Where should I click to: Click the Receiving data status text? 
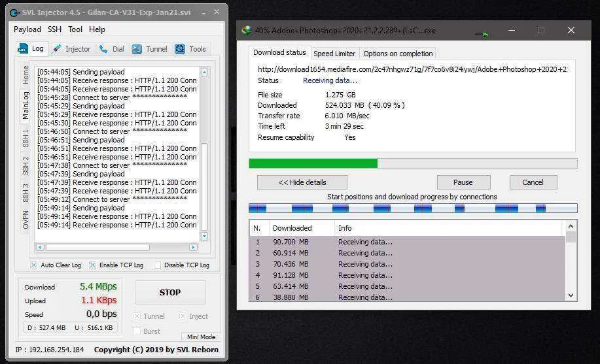click(330, 80)
